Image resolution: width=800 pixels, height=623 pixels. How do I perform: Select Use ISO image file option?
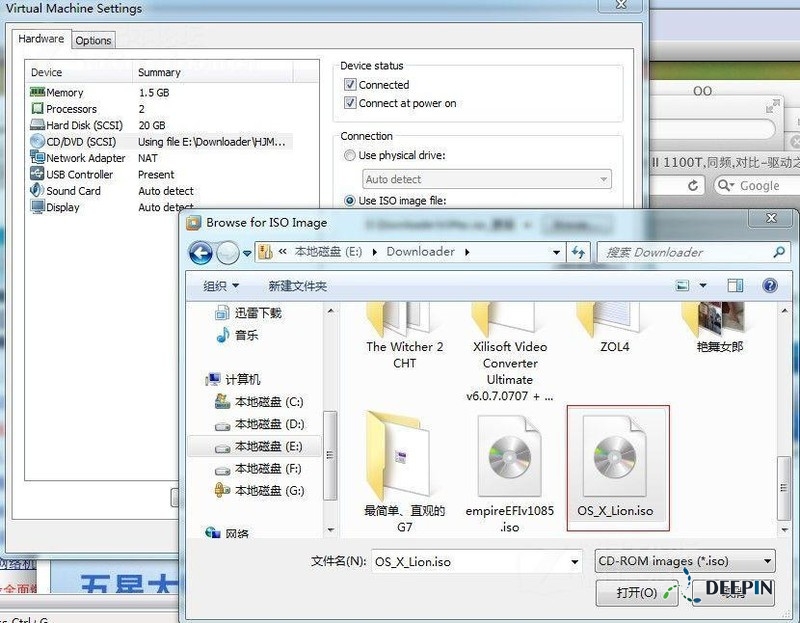349,200
